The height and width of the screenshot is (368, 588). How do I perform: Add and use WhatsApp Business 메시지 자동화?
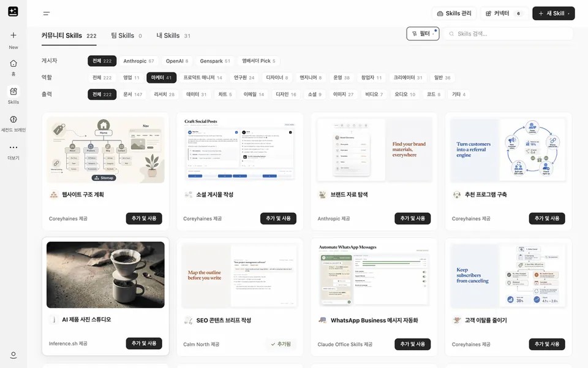tap(412, 344)
